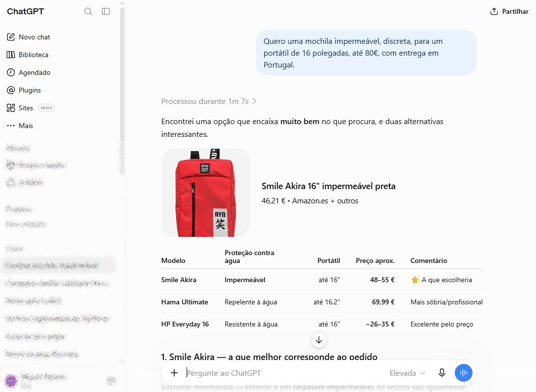Click the 'Modelo' column header
The image size is (536, 392).
click(x=173, y=261)
